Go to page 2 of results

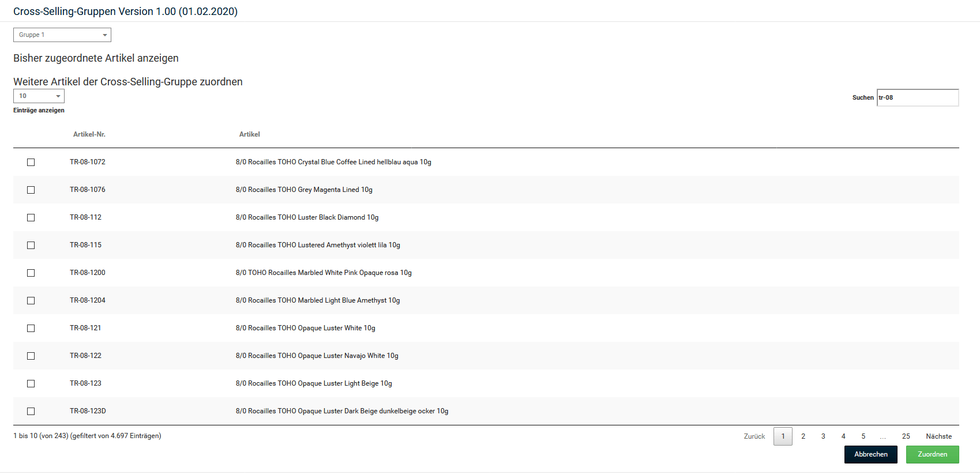(803, 436)
